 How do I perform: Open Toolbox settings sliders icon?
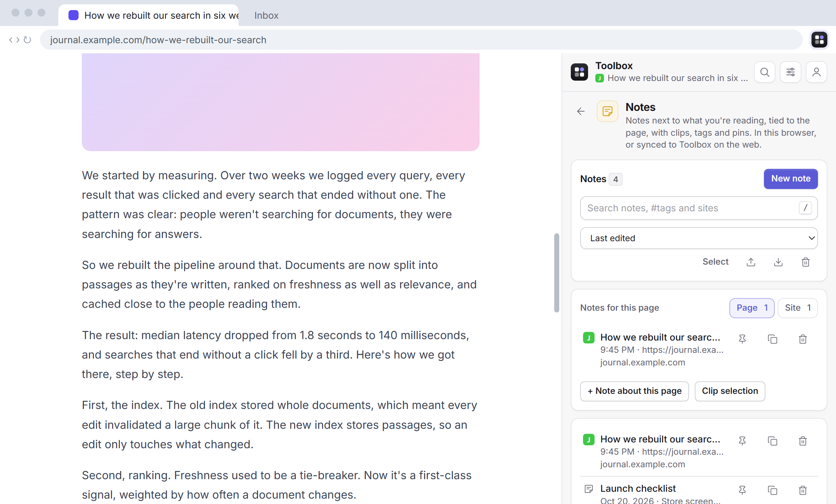[x=791, y=72]
